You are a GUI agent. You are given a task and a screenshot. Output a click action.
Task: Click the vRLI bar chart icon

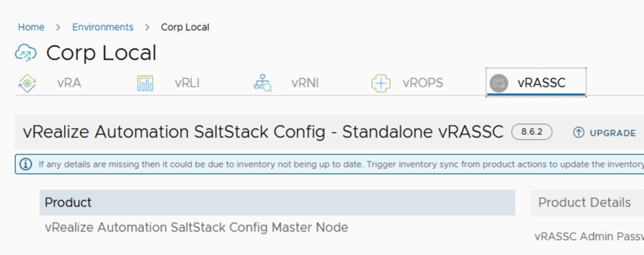(145, 83)
